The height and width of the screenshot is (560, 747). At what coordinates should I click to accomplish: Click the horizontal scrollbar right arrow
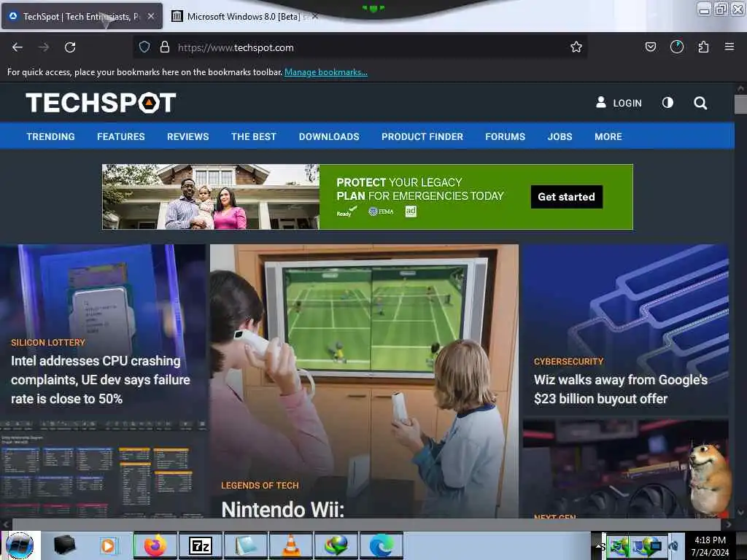tap(728, 524)
